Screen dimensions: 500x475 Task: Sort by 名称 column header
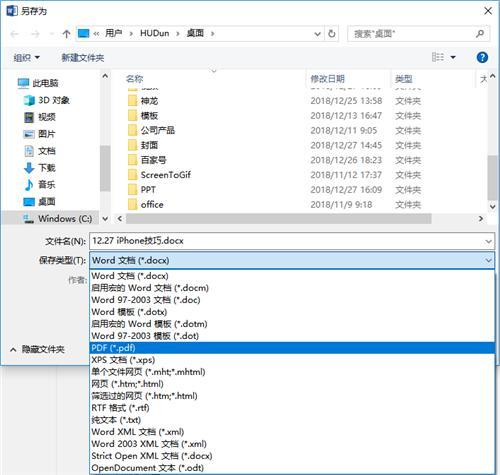click(x=135, y=79)
